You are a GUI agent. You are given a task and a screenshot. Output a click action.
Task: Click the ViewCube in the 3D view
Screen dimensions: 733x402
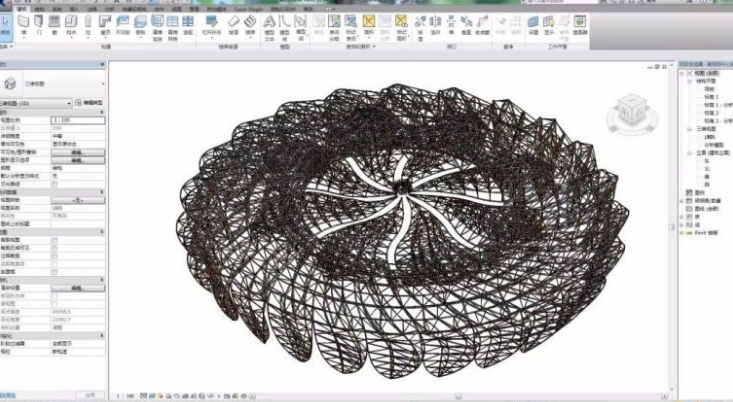tap(632, 112)
